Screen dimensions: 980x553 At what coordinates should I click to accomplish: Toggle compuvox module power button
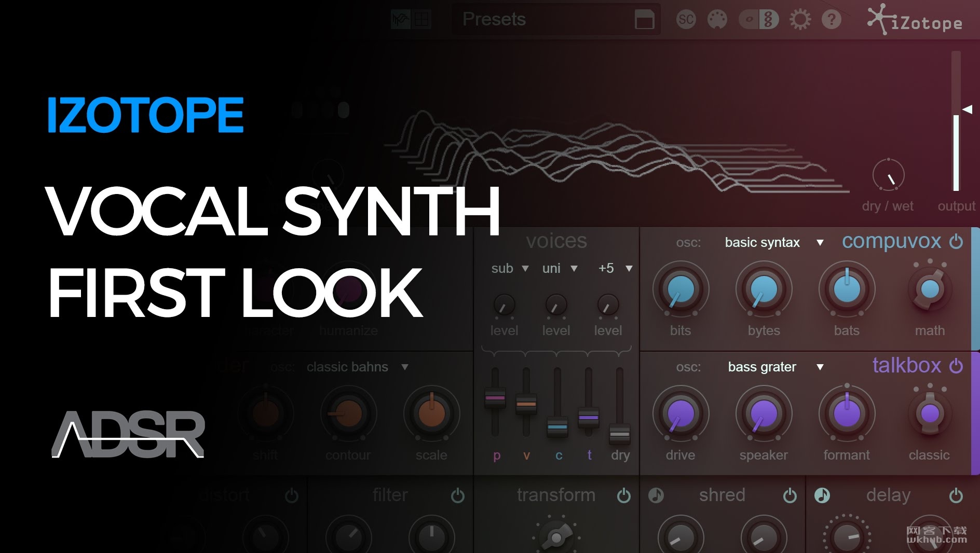(956, 242)
